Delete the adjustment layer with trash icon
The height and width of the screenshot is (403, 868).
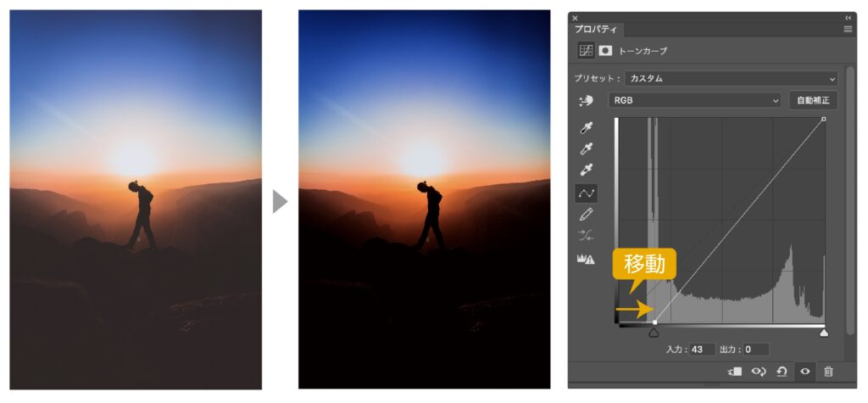pos(828,372)
